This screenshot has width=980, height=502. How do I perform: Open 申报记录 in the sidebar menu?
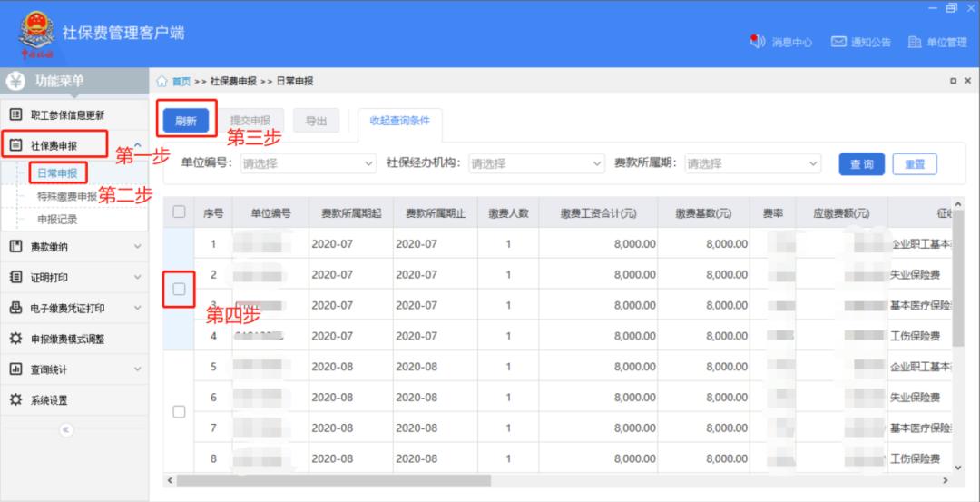point(57,219)
